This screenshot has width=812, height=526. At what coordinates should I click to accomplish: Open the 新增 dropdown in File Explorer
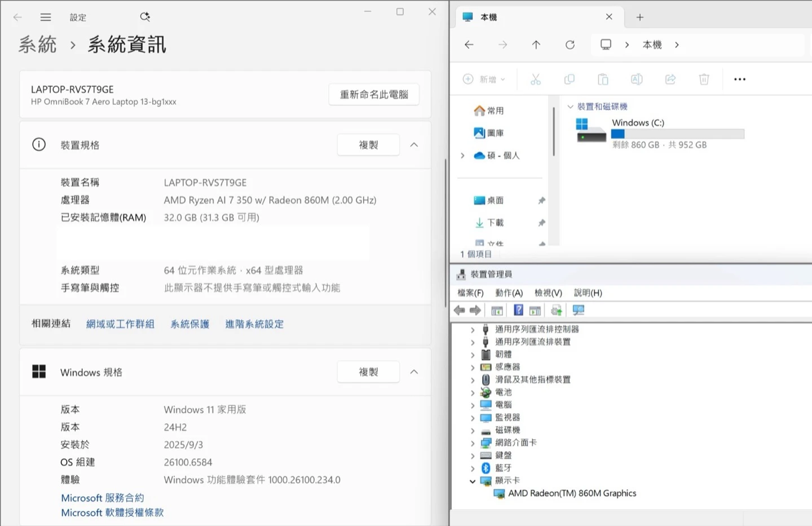point(484,79)
